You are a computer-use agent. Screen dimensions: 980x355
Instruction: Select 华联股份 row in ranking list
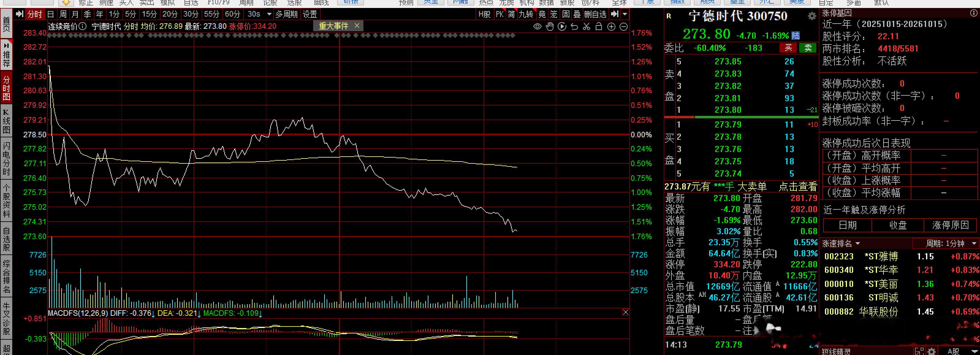pyautogui.click(x=900, y=312)
